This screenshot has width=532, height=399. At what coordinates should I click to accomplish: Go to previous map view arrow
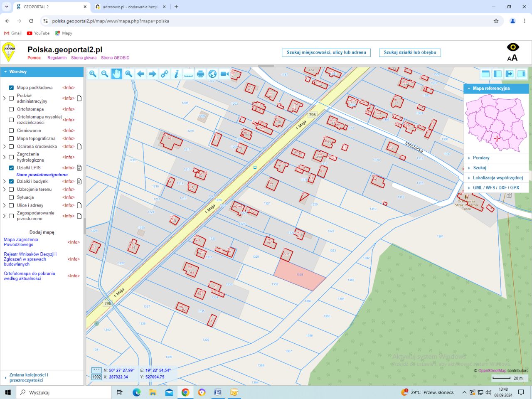pos(140,74)
